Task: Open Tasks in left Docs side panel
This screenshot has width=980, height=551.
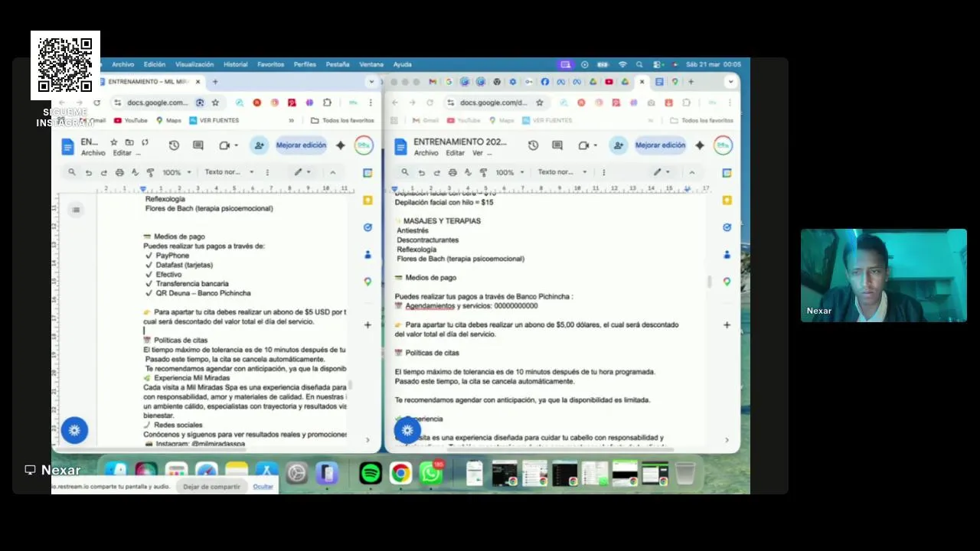Action: pyautogui.click(x=367, y=227)
